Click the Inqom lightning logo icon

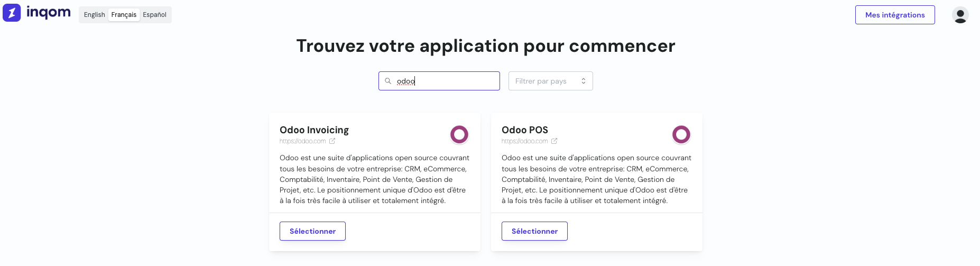12,13
